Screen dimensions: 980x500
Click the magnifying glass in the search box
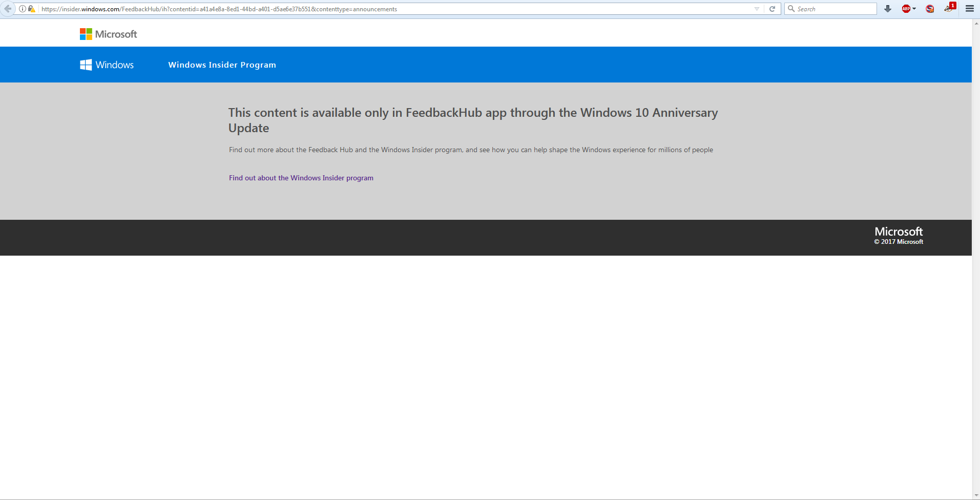[791, 9]
